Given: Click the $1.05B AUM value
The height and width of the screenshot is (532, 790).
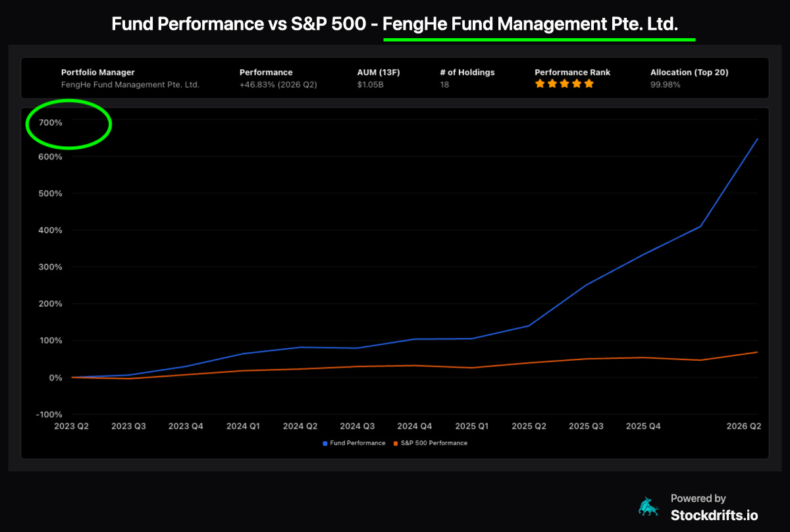Looking at the screenshot, I should 369,85.
